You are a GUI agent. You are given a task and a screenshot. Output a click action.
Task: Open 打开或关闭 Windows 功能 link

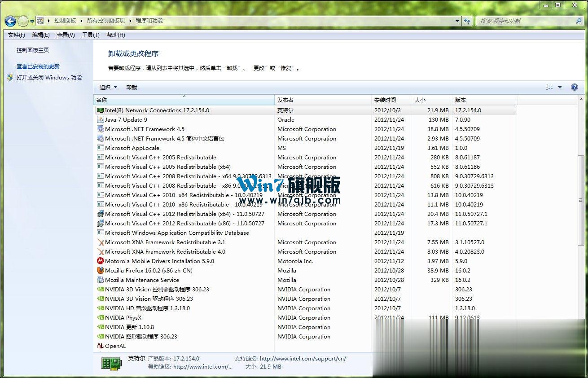click(49, 77)
